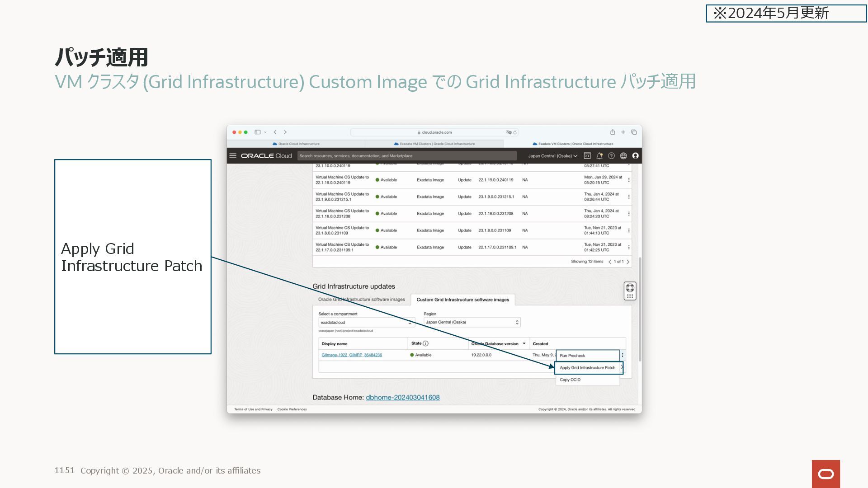Open the user profile avatar icon
Image resolution: width=868 pixels, height=488 pixels.
(x=635, y=155)
